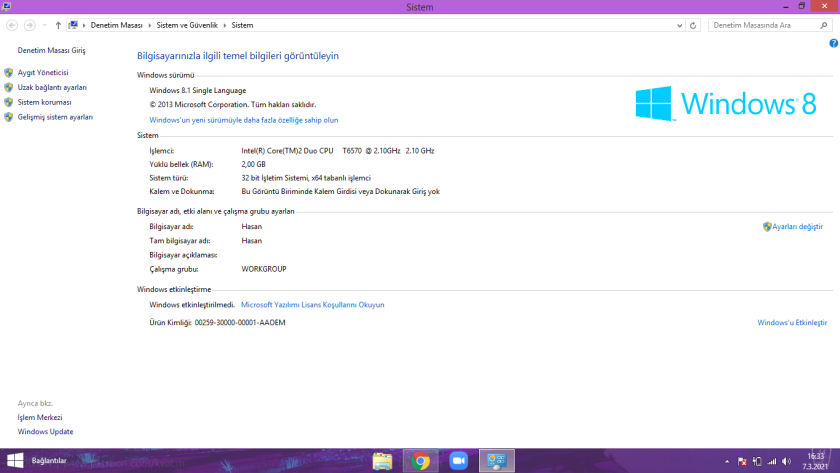The image size is (840, 473).
Task: Click the Denetim Masası breadcrumb
Action: (x=116, y=24)
